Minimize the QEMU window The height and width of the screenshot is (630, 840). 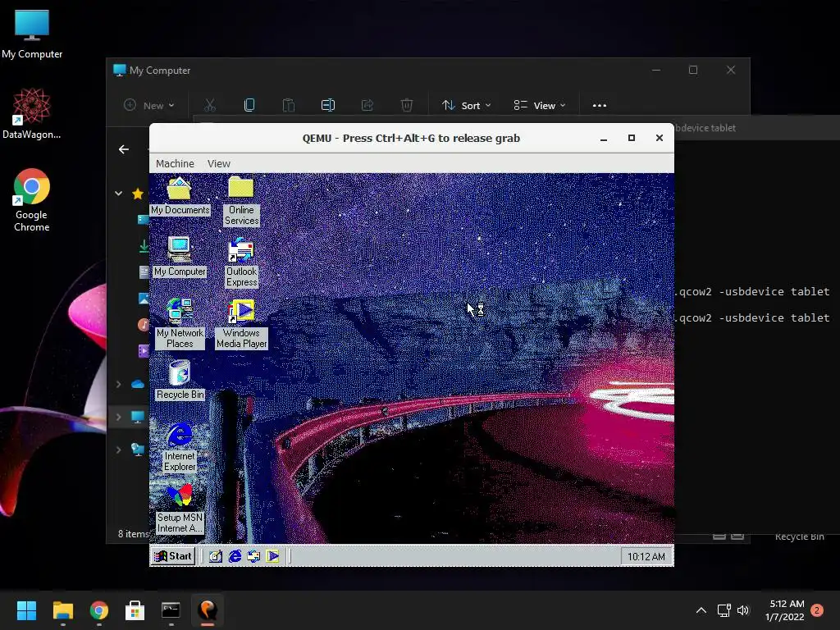[x=604, y=138]
